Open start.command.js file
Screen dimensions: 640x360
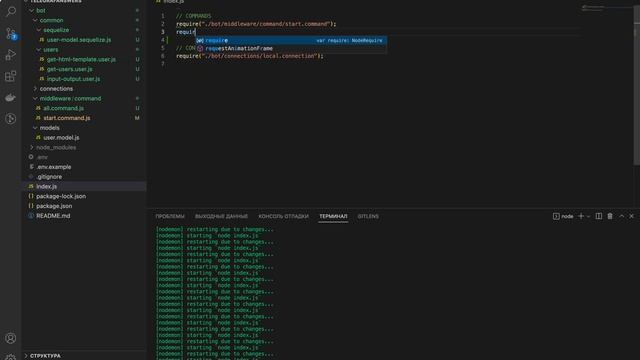tap(67, 118)
